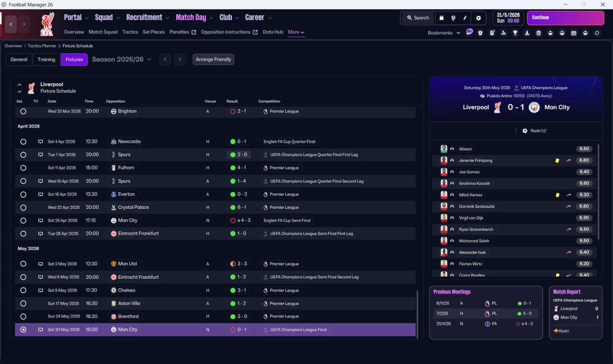Select the Brentford fixture radio button

coord(23,317)
